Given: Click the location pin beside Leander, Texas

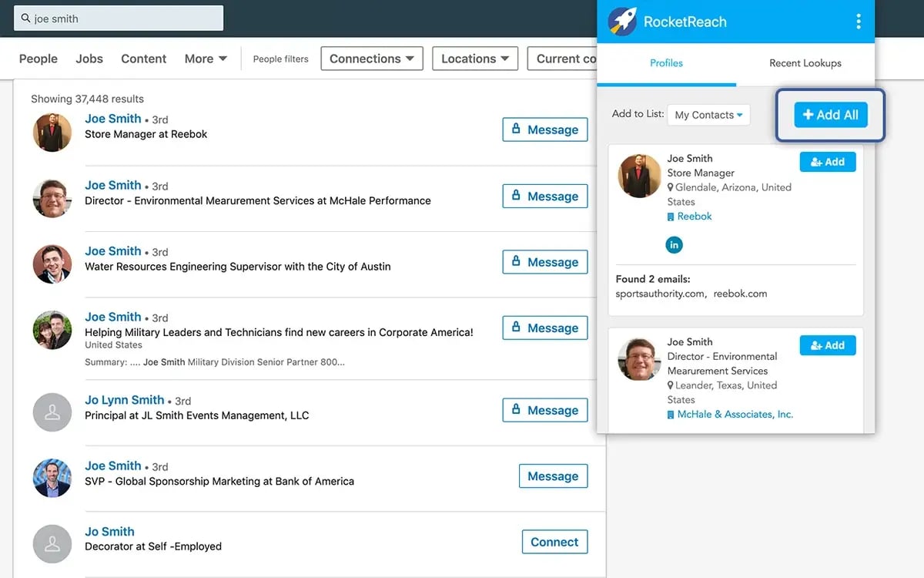Looking at the screenshot, I should point(670,385).
